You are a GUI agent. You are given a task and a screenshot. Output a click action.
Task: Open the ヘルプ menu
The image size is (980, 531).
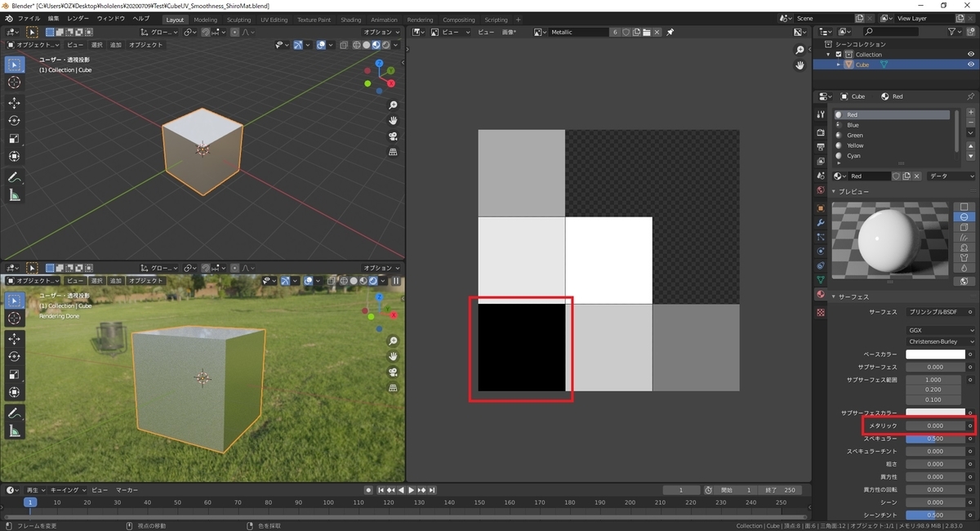(x=140, y=18)
